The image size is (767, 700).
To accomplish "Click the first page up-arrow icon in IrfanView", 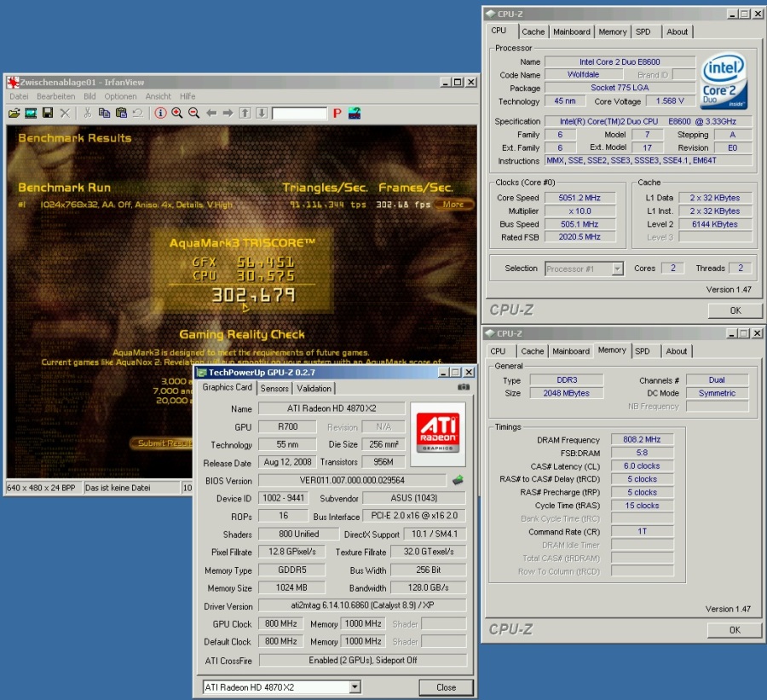I will coord(245,113).
